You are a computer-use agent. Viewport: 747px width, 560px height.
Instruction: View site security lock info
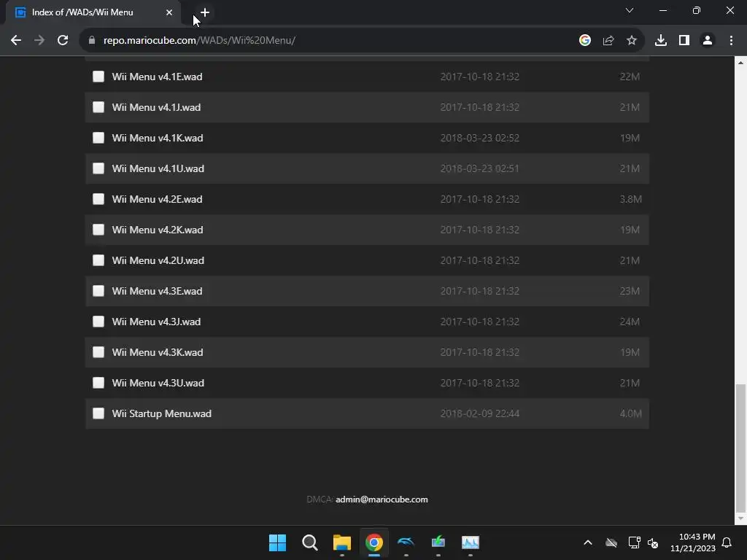coord(92,41)
